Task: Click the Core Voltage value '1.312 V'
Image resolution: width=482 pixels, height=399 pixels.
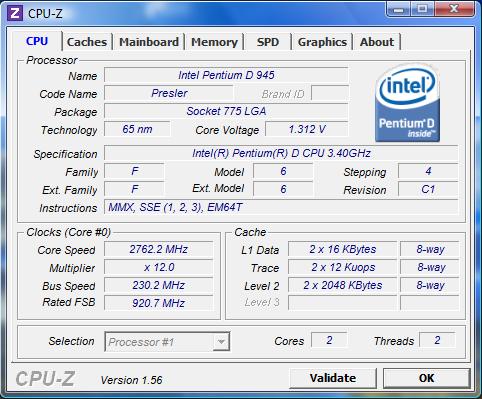Action: click(307, 129)
